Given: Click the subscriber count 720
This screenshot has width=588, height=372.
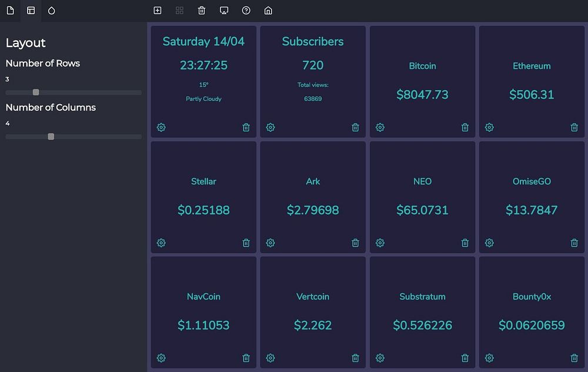Looking at the screenshot, I should pyautogui.click(x=313, y=65).
